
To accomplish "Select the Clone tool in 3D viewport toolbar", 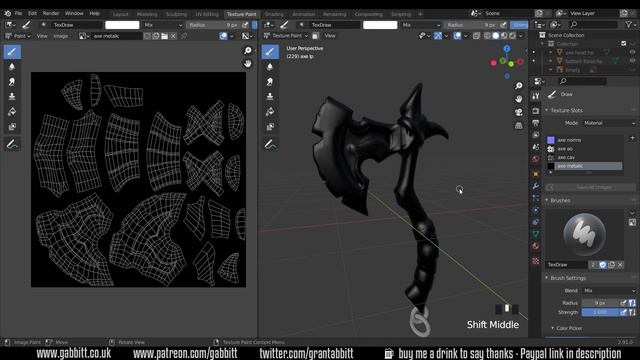I will (x=270, y=96).
